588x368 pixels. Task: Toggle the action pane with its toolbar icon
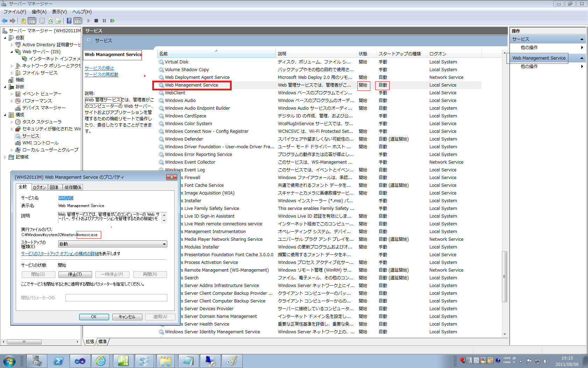78,21
